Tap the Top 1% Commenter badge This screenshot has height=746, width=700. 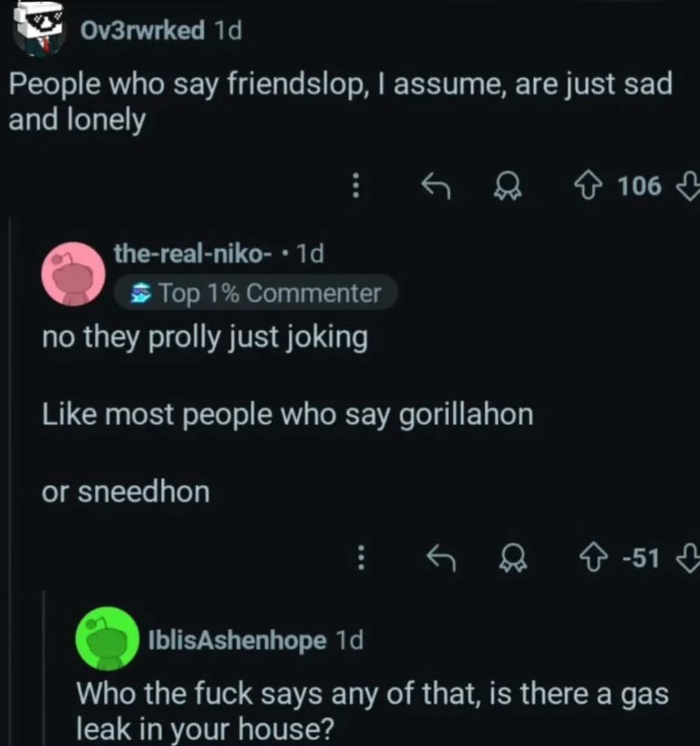point(255,293)
